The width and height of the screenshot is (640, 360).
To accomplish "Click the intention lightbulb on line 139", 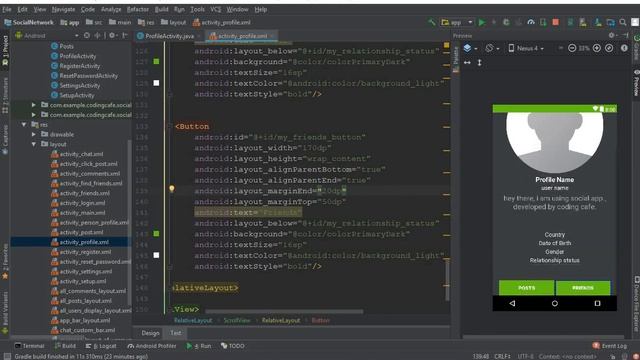I will (172, 189).
